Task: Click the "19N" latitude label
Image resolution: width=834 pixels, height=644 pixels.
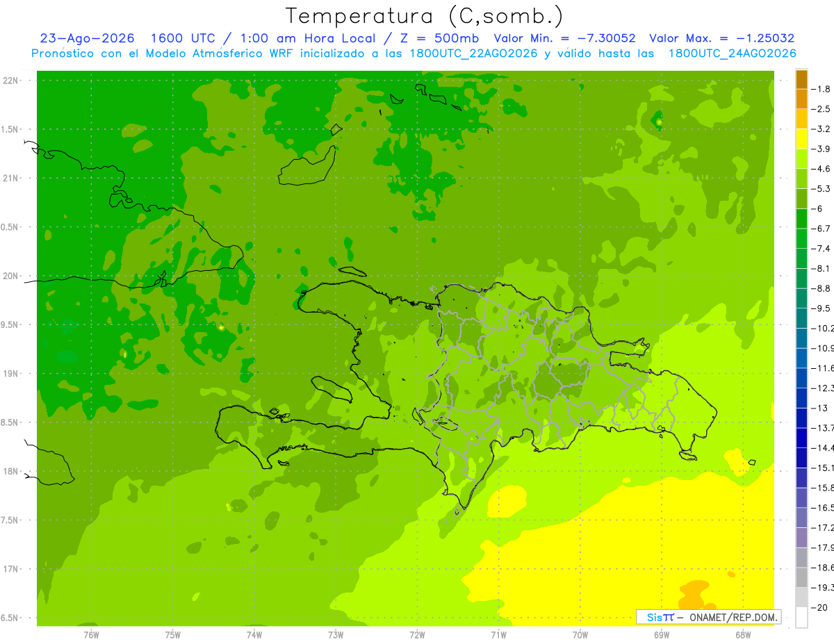Action: tap(12, 374)
